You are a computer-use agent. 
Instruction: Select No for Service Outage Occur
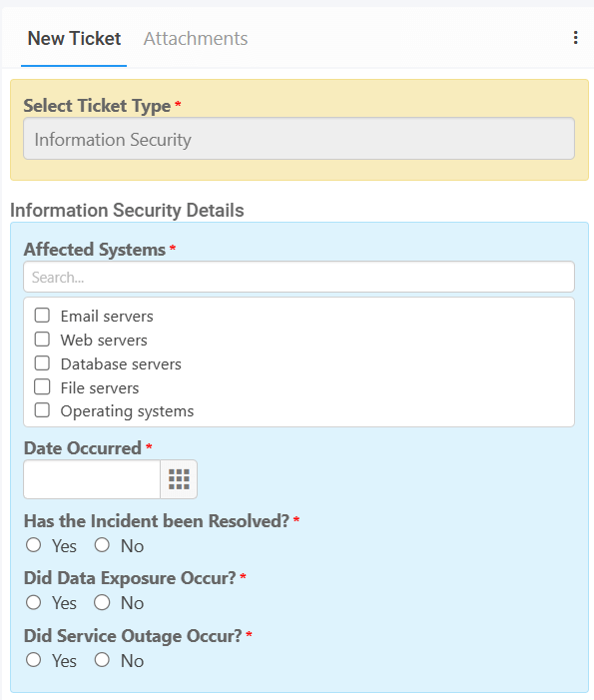102,660
